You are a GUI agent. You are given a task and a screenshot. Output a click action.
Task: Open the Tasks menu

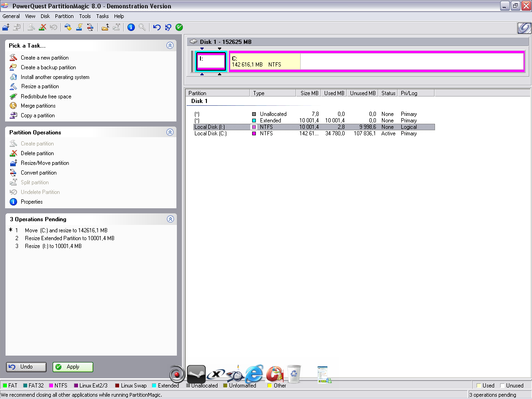(103, 16)
